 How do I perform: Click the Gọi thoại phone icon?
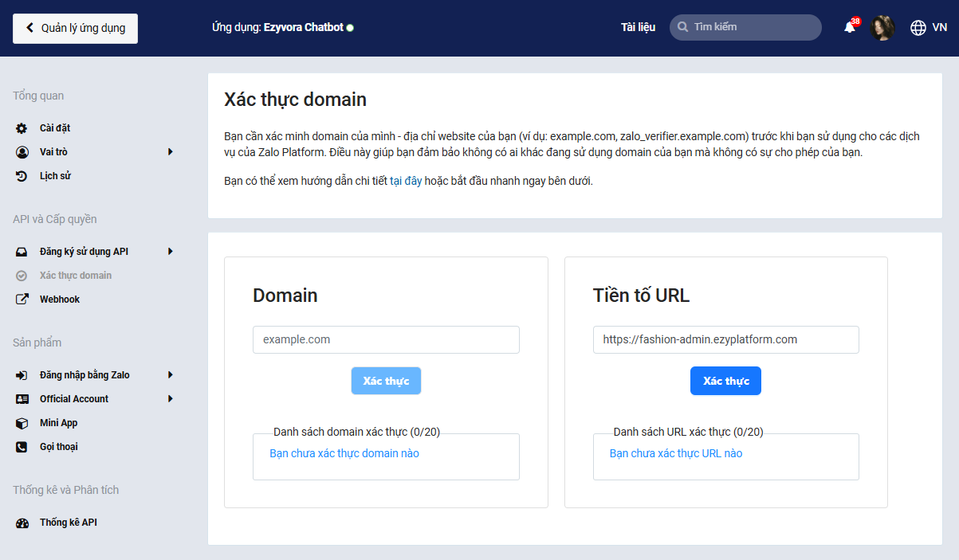22,447
